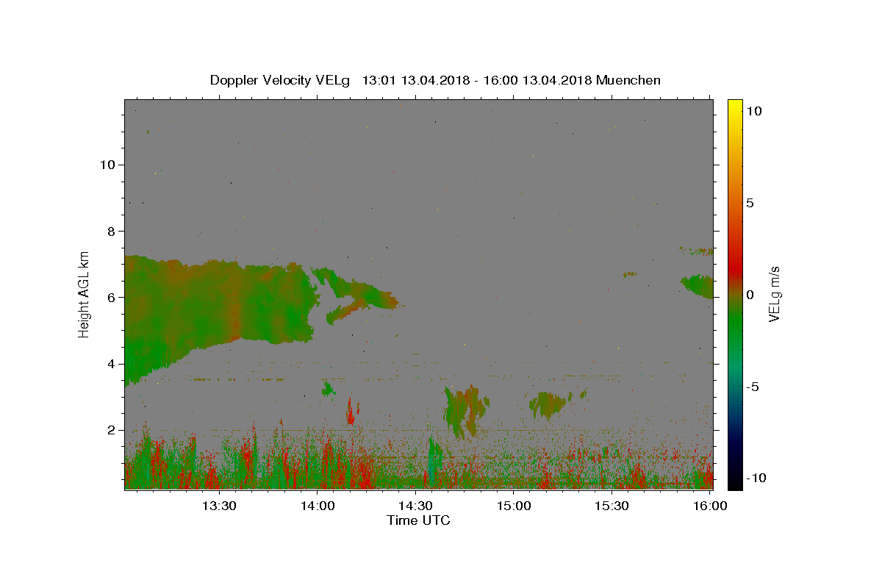Click the '15:30' time axis label

pyautogui.click(x=612, y=506)
